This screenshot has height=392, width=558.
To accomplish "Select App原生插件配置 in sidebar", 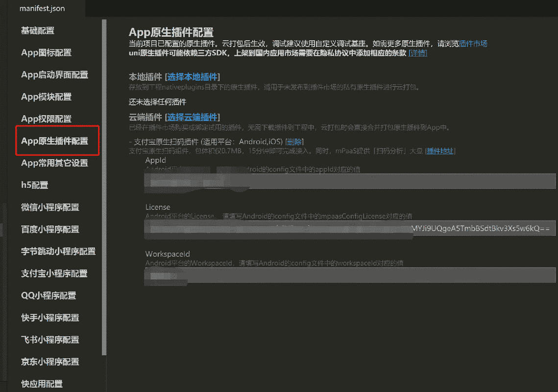I will 54,141.
